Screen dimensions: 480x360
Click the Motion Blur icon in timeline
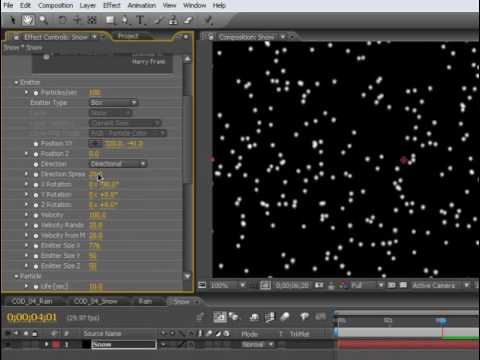tap(285, 317)
